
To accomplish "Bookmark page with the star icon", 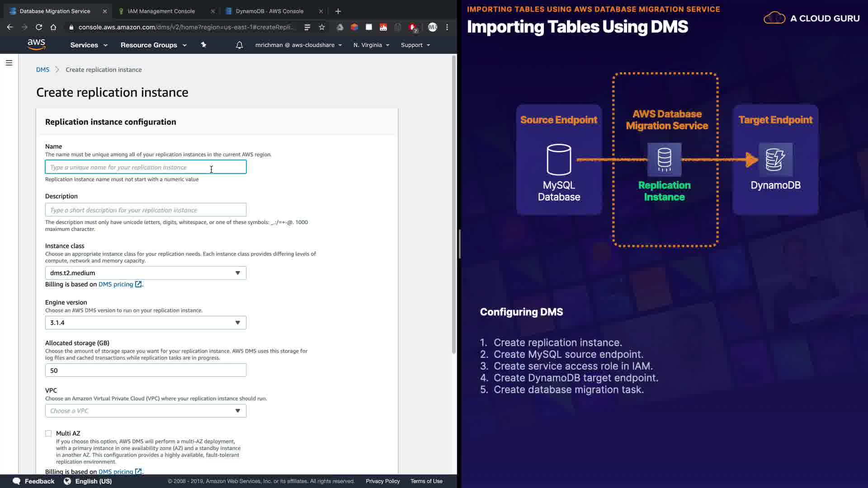I will click(322, 27).
